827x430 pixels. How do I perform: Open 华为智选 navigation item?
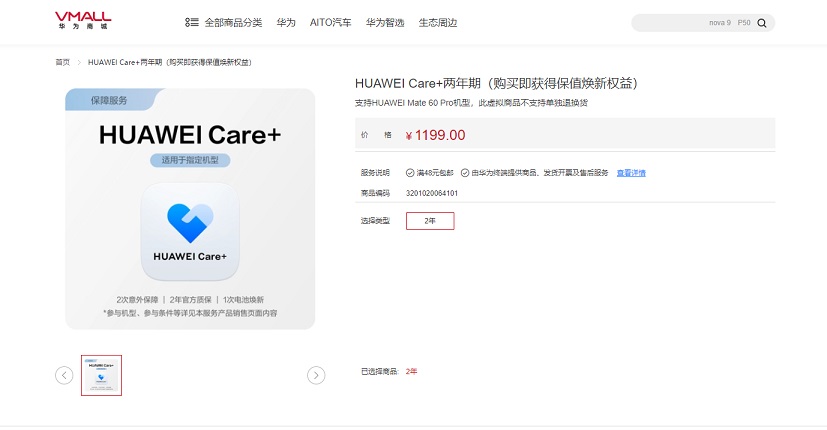[385, 23]
